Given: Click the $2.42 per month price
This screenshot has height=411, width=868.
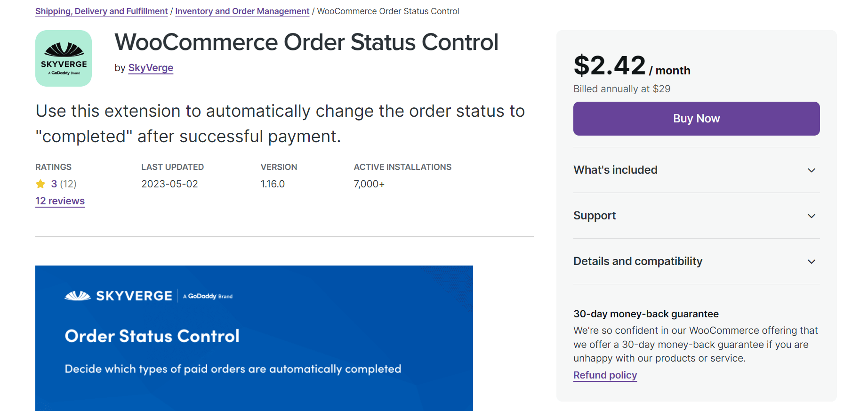Looking at the screenshot, I should [632, 65].
